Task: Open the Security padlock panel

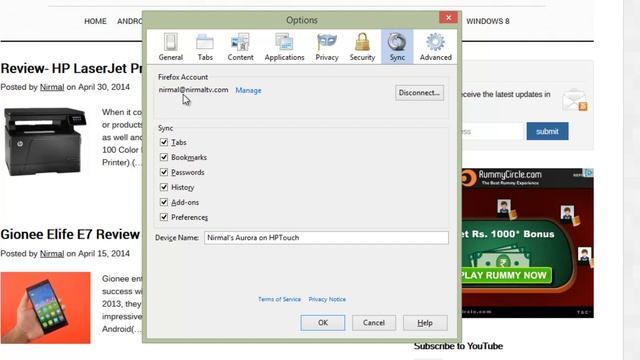Action: point(362,47)
